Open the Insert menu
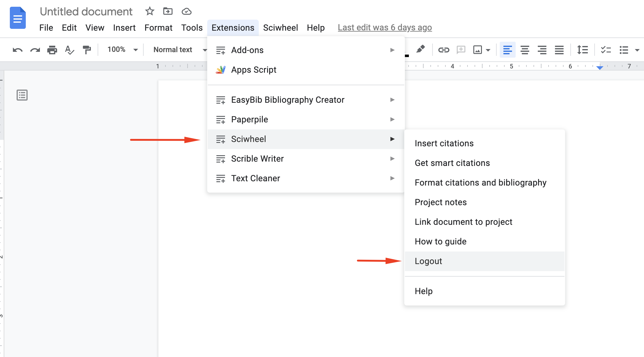The image size is (644, 357). pos(124,28)
